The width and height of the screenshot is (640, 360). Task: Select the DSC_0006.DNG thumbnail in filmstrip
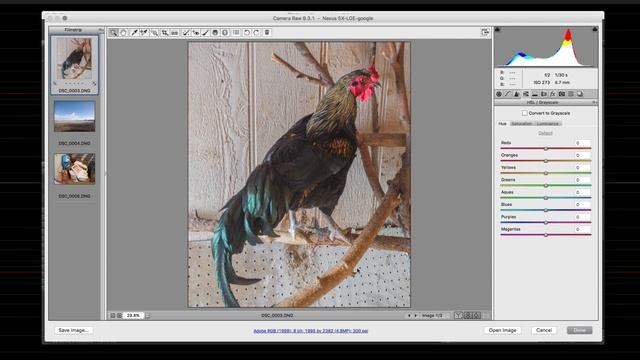tap(74, 169)
